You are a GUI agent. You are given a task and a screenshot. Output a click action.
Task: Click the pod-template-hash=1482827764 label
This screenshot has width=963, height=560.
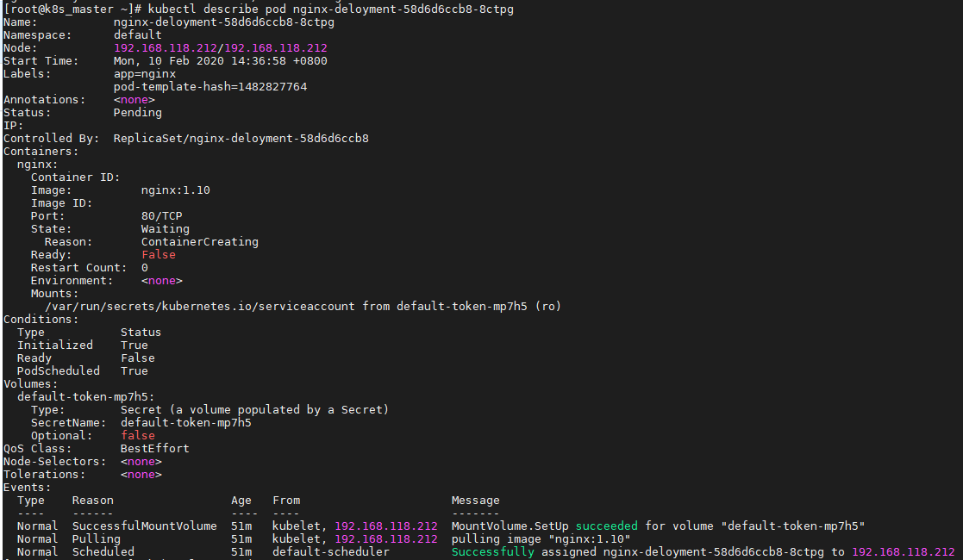click(x=209, y=87)
